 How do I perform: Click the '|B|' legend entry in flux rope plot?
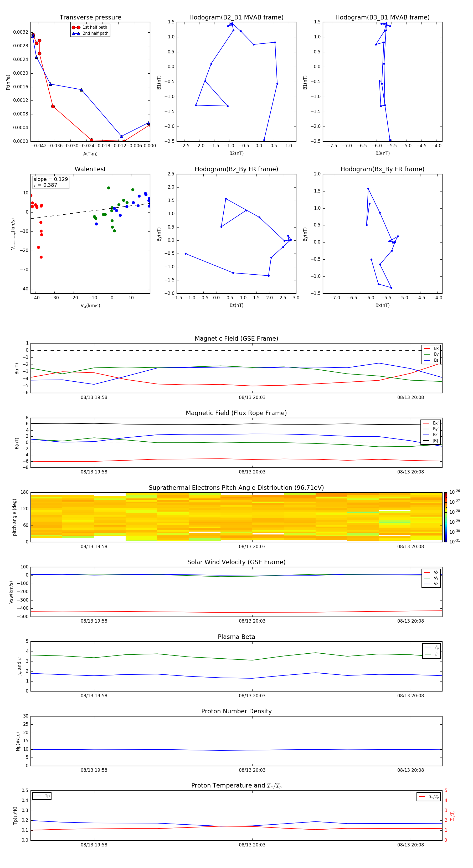[x=431, y=441]
